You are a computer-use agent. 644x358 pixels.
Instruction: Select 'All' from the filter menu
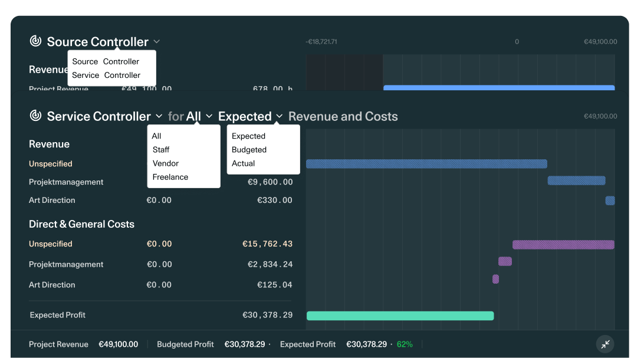tap(156, 136)
